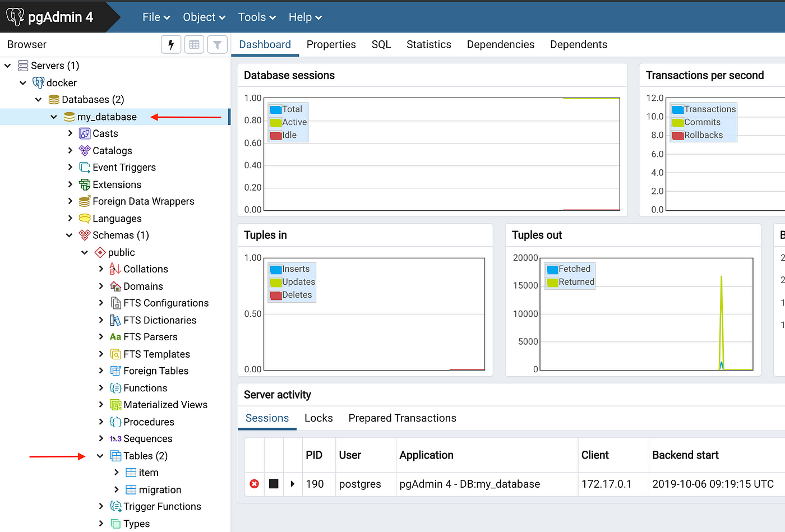Click the Extensions node icon
The image size is (785, 532).
click(85, 184)
